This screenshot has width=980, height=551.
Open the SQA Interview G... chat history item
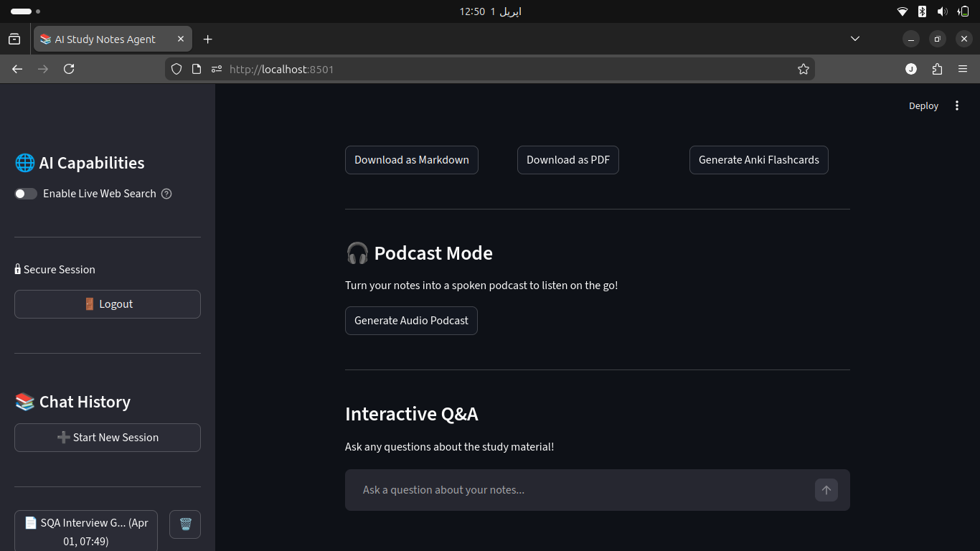[x=86, y=531]
